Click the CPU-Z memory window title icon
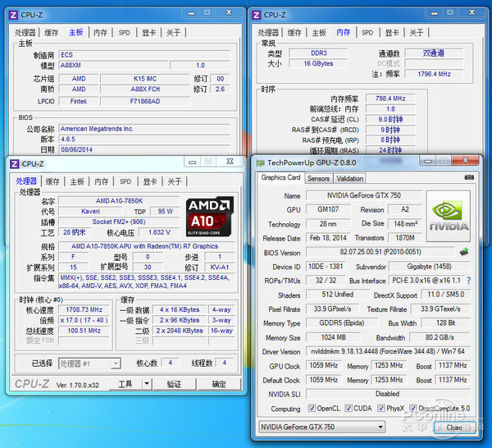 tap(256, 14)
